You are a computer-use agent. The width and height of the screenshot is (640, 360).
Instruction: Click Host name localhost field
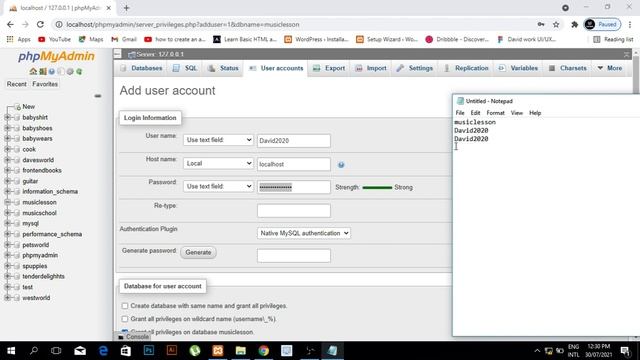point(294,164)
